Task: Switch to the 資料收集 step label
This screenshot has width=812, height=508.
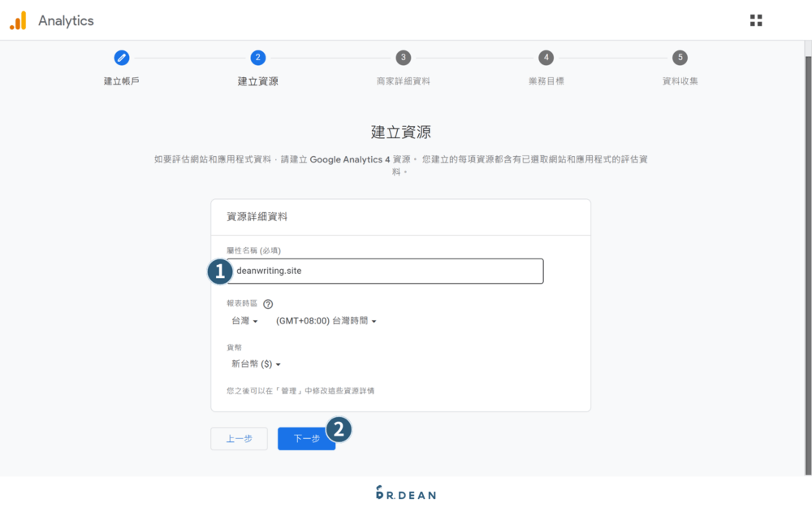Action: (x=680, y=82)
